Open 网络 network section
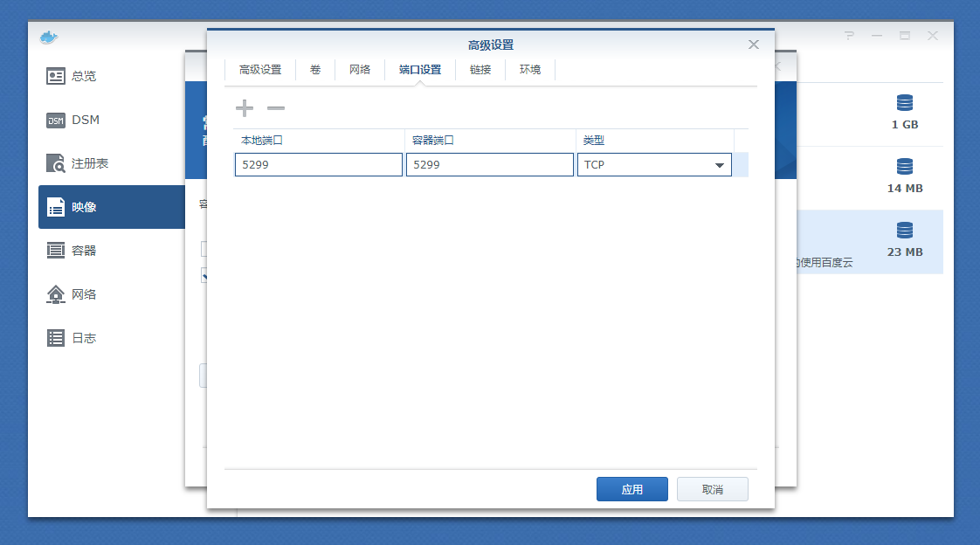 point(84,294)
